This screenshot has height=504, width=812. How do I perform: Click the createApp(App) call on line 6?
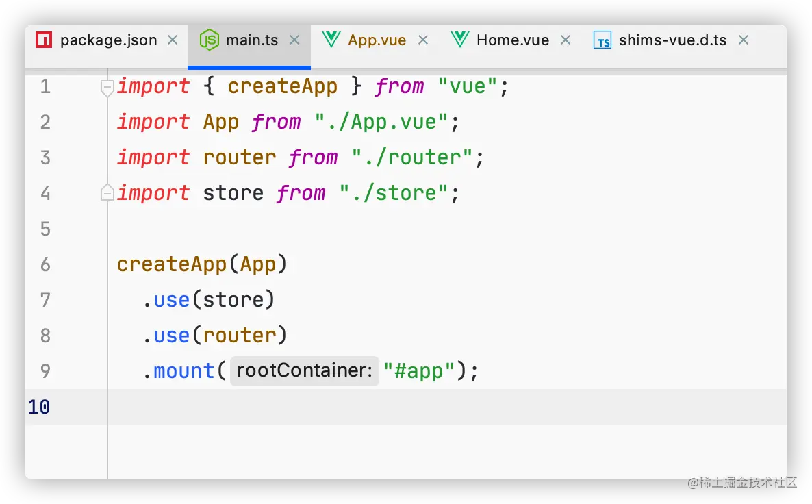[201, 265]
